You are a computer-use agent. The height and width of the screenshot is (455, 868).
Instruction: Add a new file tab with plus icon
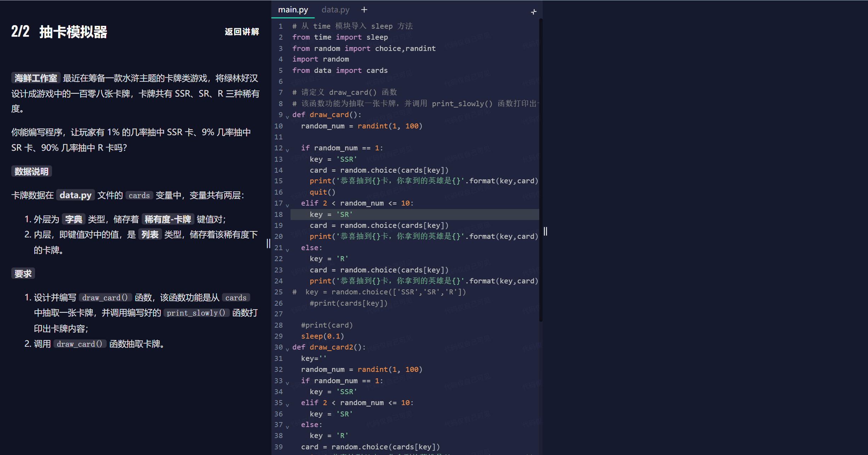[x=364, y=10]
